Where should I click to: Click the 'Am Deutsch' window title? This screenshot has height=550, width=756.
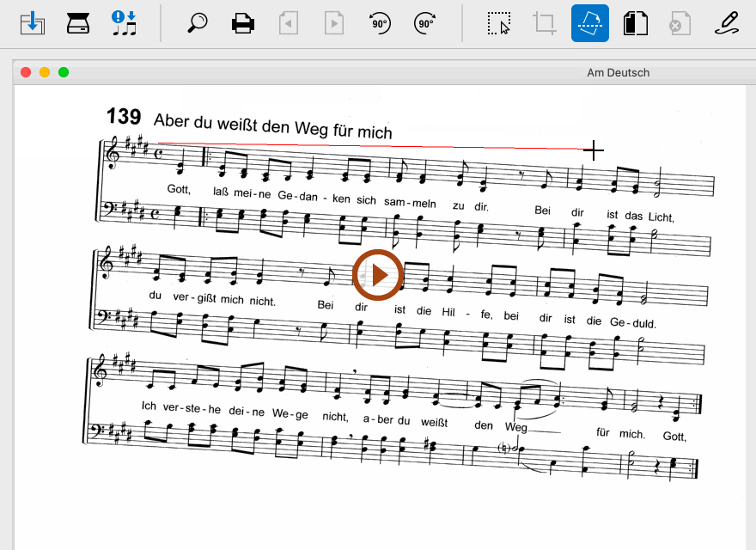[x=618, y=72]
